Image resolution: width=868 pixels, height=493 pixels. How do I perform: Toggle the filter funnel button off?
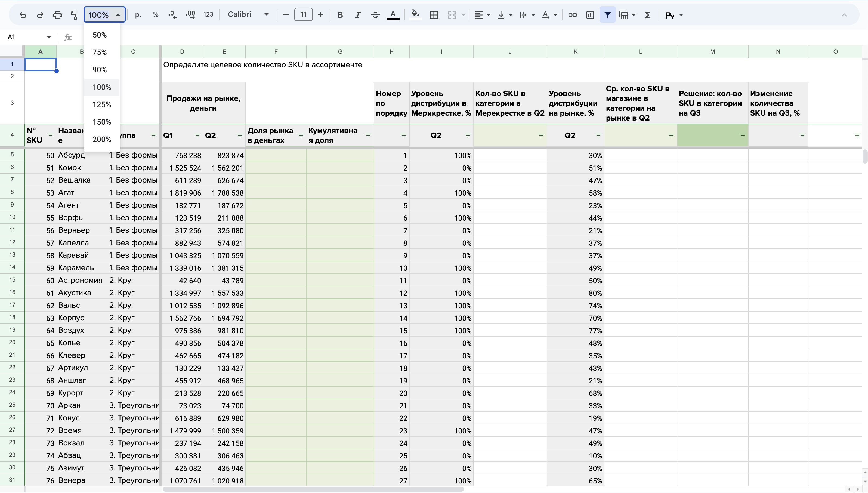pos(607,15)
